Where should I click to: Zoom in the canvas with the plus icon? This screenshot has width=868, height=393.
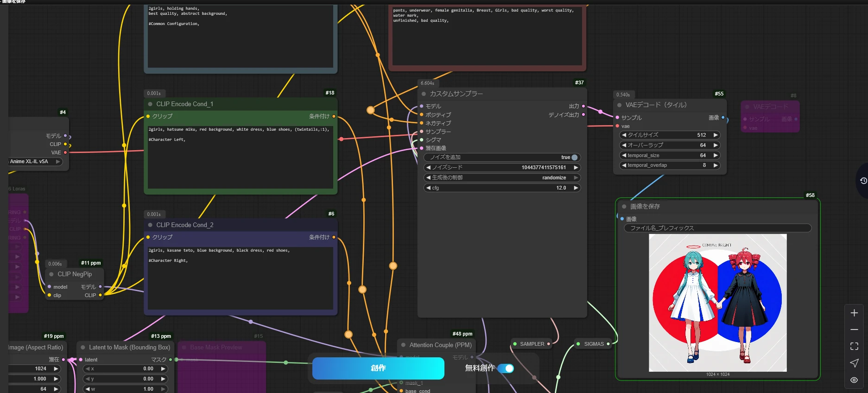[x=854, y=313]
